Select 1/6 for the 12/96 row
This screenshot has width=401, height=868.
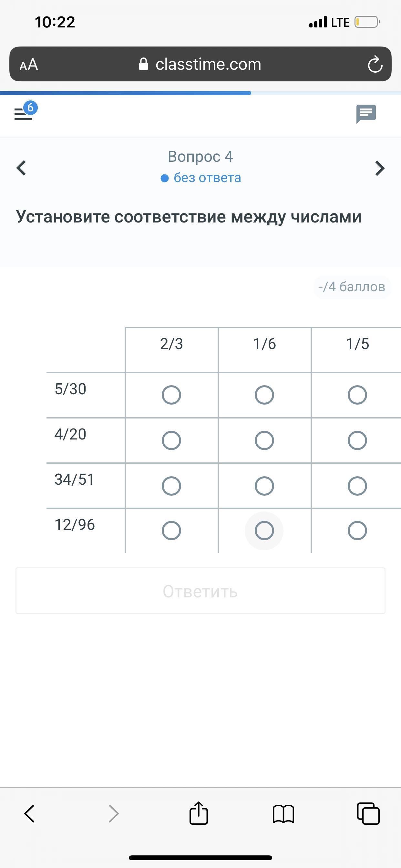(x=264, y=531)
